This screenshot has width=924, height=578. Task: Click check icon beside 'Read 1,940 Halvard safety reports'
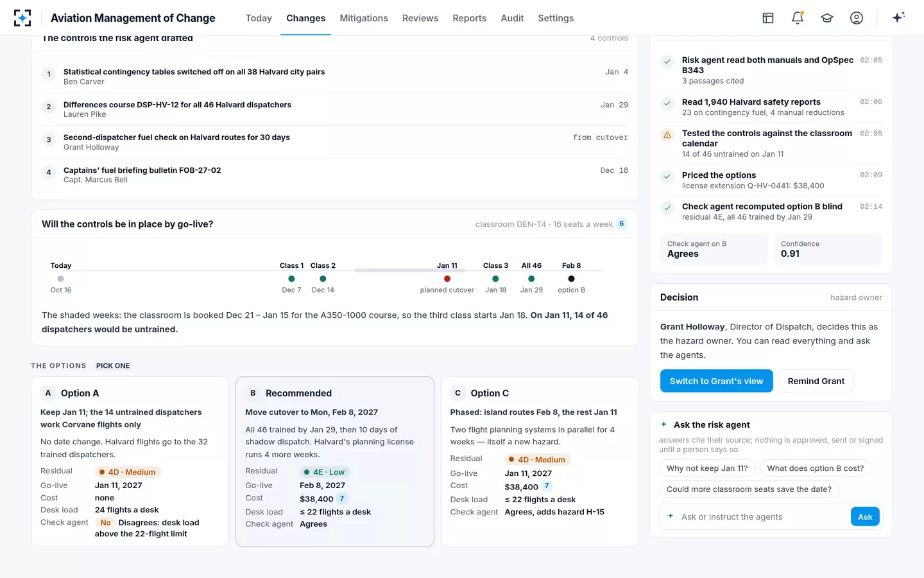(x=667, y=103)
